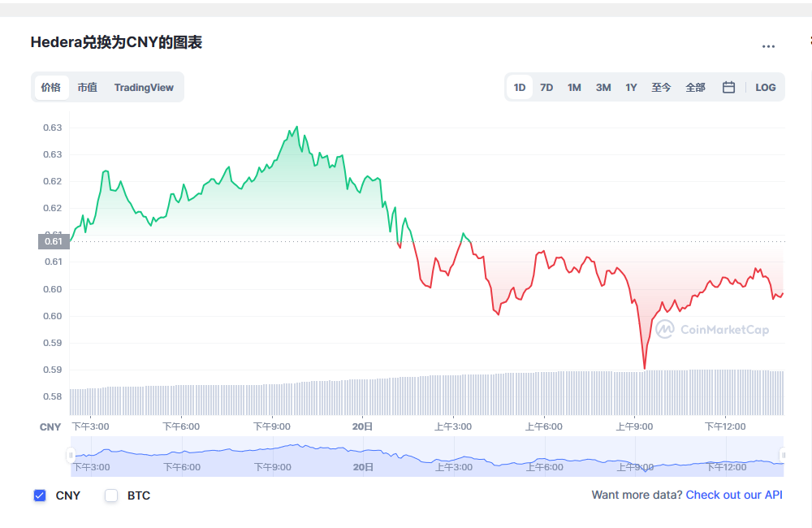812x528 pixels.
Task: Open the calendar date range picker
Action: 728,88
